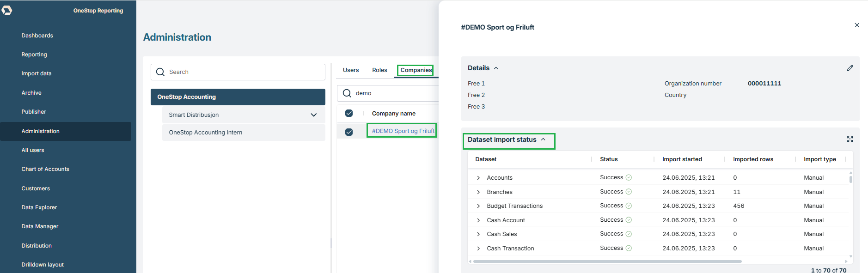Sort by the Import type column header
868x273 pixels.
[x=820, y=159]
